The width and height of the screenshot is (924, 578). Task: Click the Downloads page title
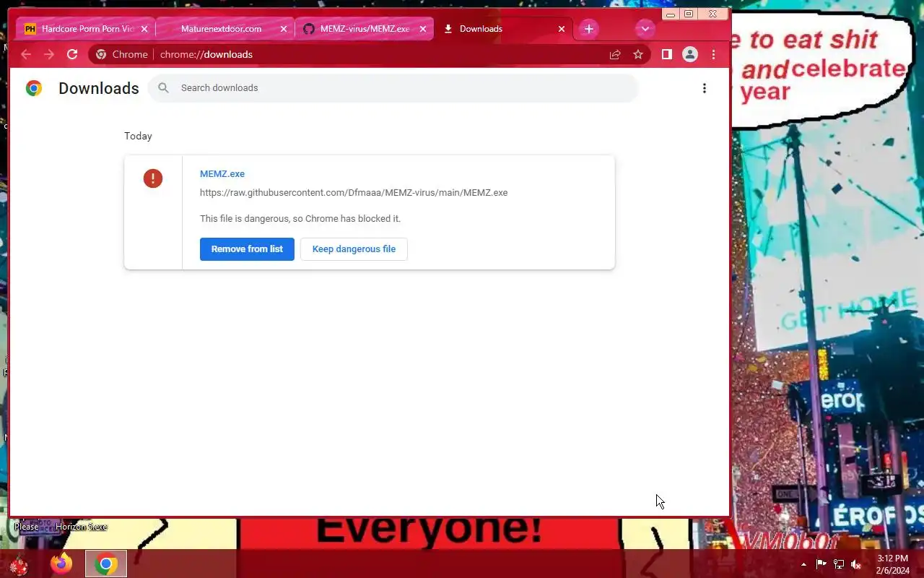click(x=99, y=88)
